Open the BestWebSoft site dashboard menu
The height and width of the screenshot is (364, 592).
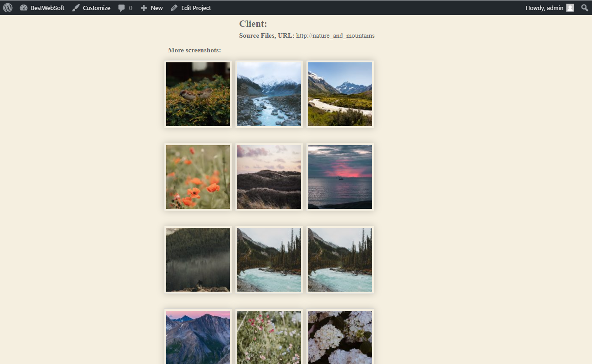42,8
